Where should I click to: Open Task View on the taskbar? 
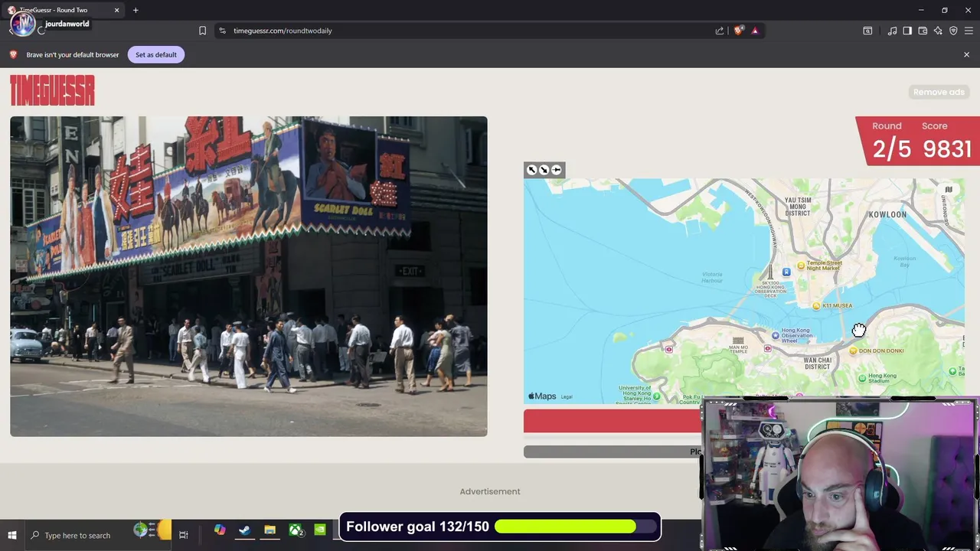pos(184,535)
